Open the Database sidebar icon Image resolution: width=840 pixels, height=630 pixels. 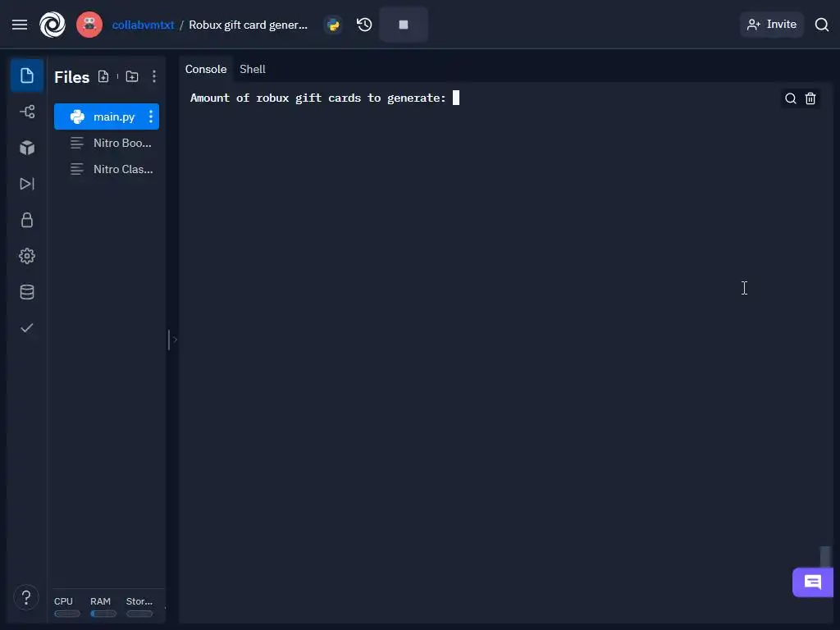(27, 292)
